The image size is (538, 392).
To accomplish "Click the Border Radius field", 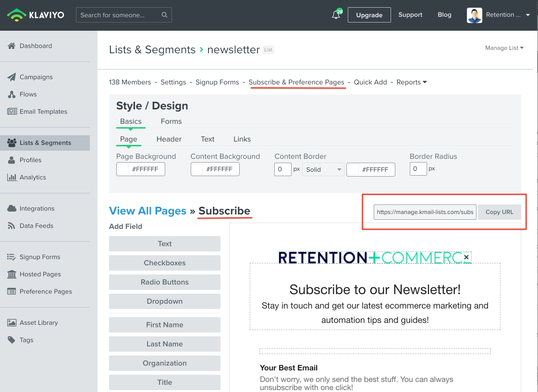I will click(418, 169).
